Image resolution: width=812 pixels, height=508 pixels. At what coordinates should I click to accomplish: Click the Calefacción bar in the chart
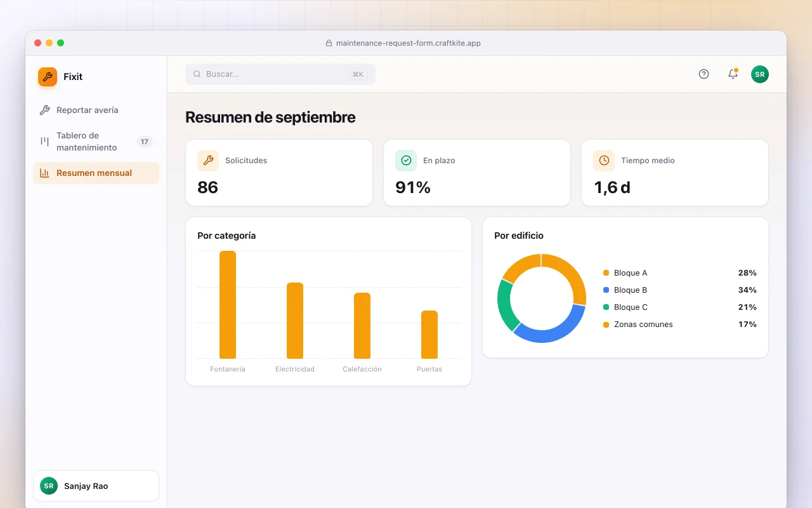[362, 326]
